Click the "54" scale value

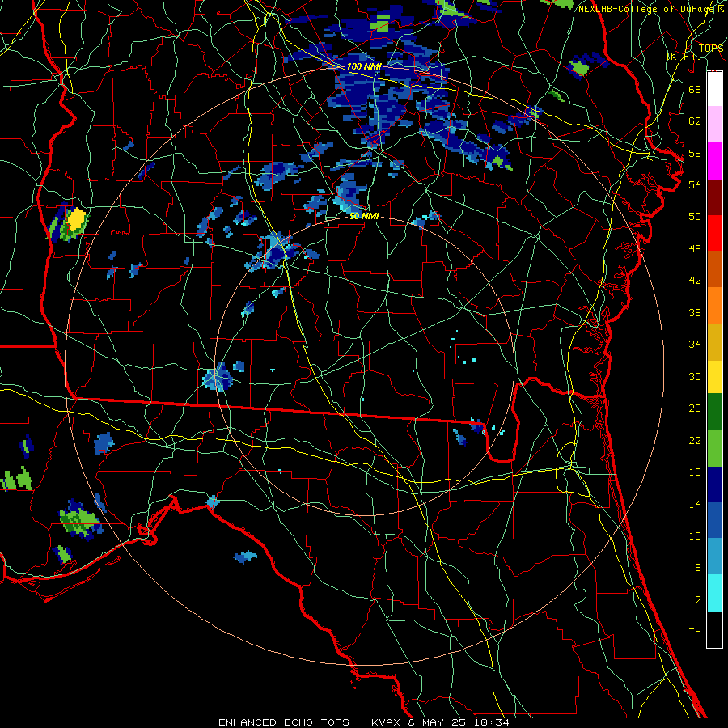tap(695, 184)
